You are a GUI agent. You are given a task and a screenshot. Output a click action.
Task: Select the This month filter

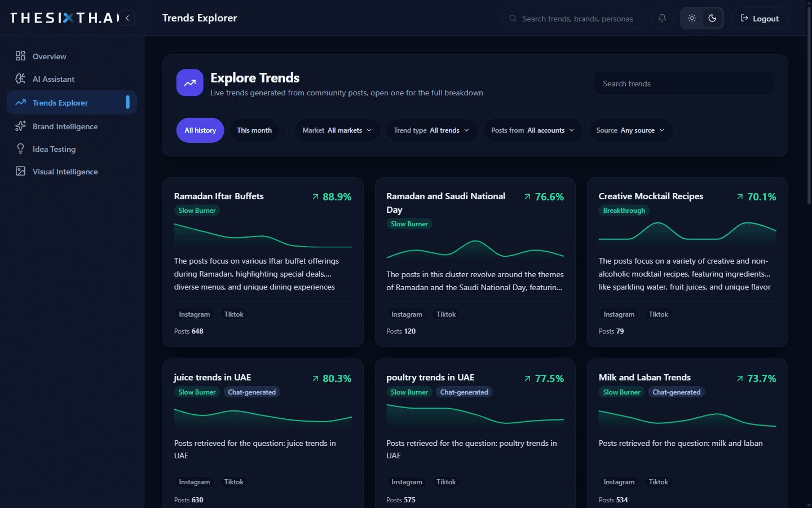click(x=254, y=130)
